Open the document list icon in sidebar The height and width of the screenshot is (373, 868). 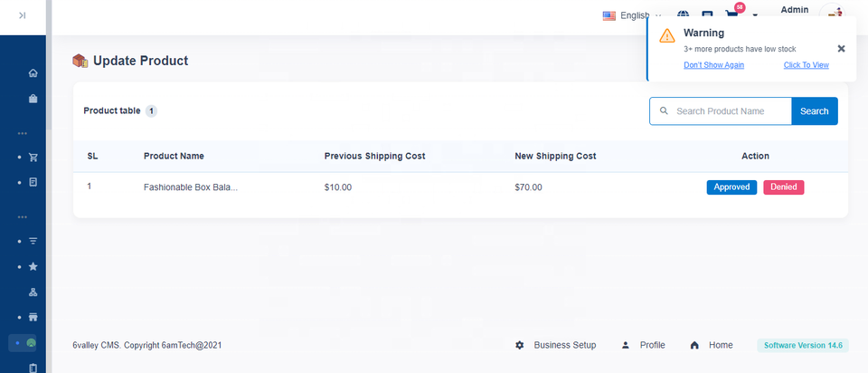[33, 182]
